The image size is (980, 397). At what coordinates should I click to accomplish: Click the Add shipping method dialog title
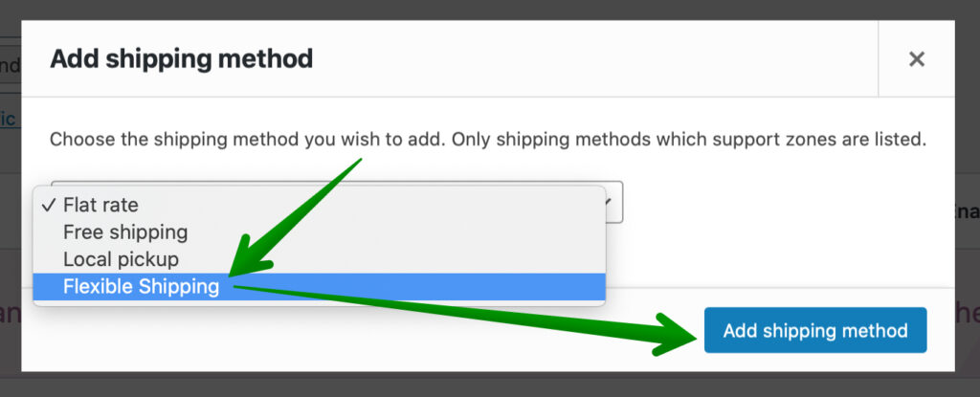click(181, 59)
